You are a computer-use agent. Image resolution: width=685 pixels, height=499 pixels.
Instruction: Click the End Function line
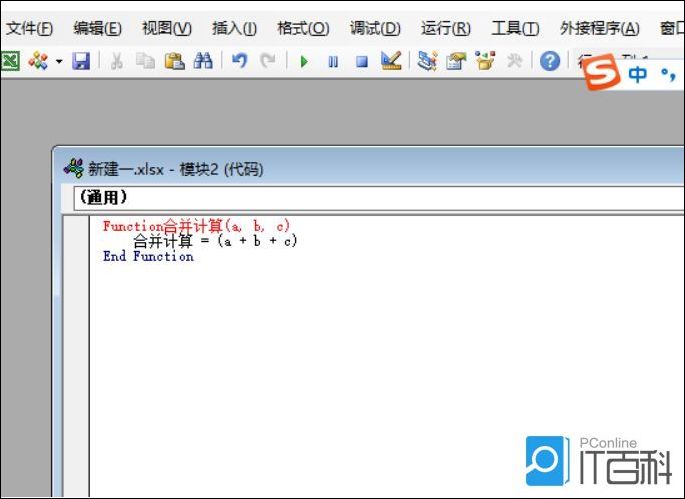click(148, 256)
